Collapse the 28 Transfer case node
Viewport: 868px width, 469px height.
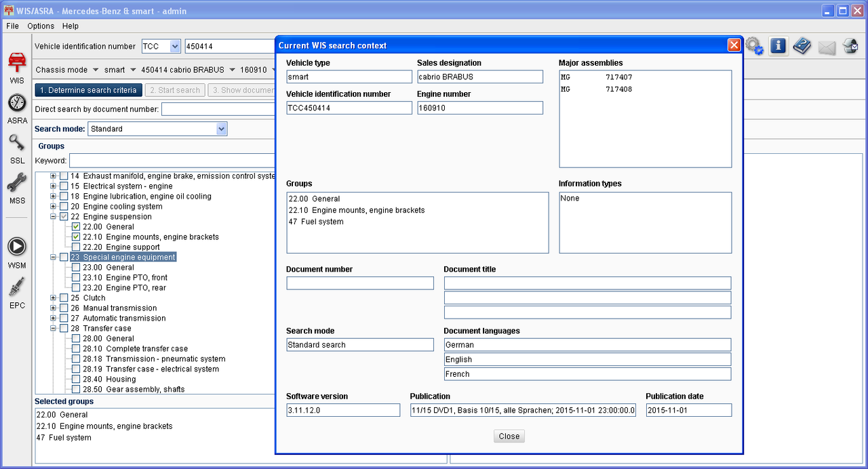pyautogui.click(x=53, y=328)
